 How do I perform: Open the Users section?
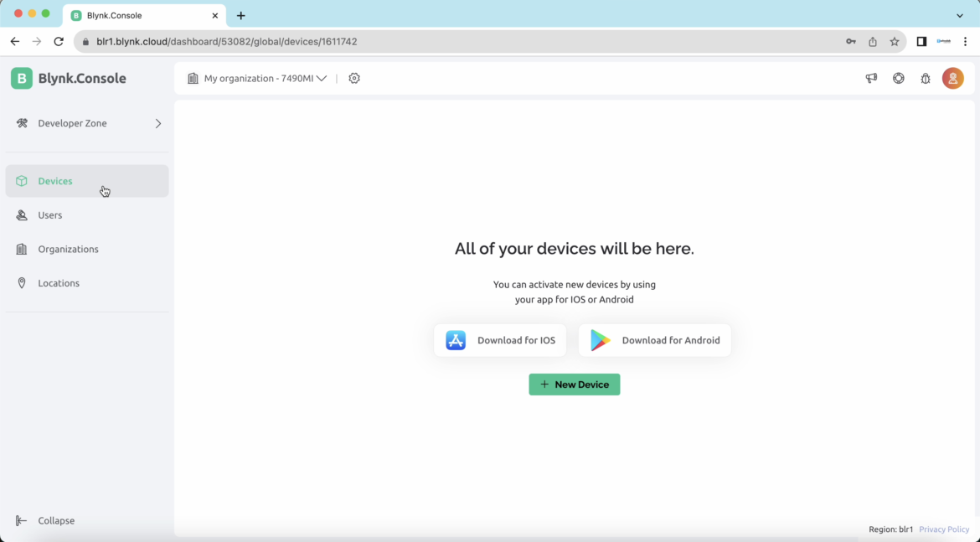[49, 215]
